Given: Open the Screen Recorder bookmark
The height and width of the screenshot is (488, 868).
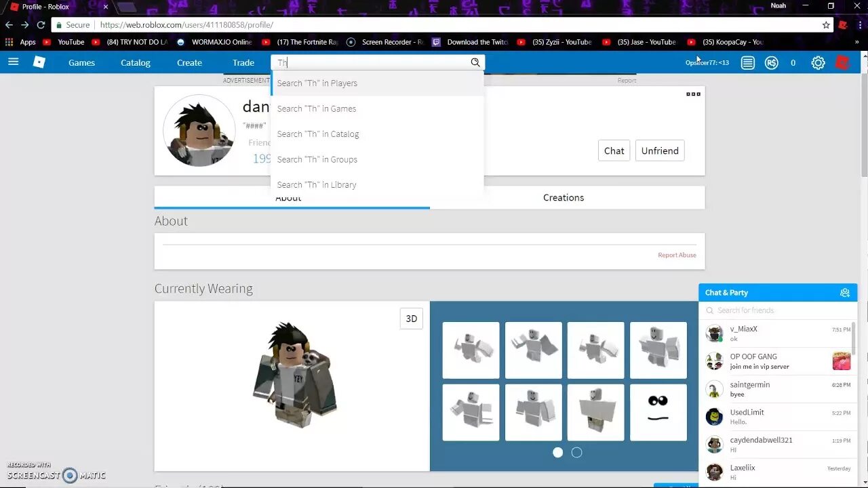Looking at the screenshot, I should 384,42.
